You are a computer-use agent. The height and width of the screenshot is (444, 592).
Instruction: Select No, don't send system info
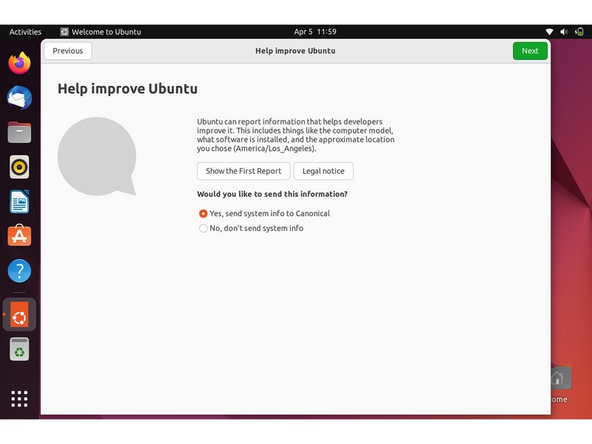[x=251, y=228]
